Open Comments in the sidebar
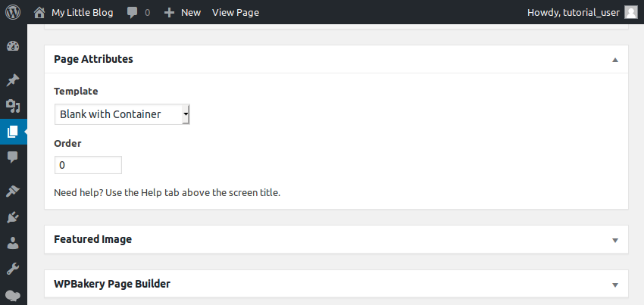 click(13, 157)
